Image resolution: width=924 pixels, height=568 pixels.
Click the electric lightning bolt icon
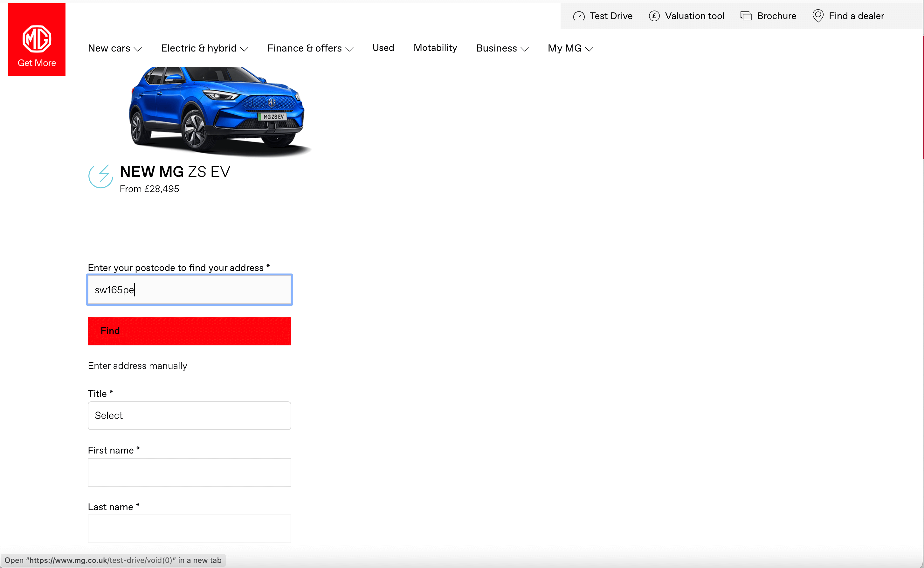[101, 176]
